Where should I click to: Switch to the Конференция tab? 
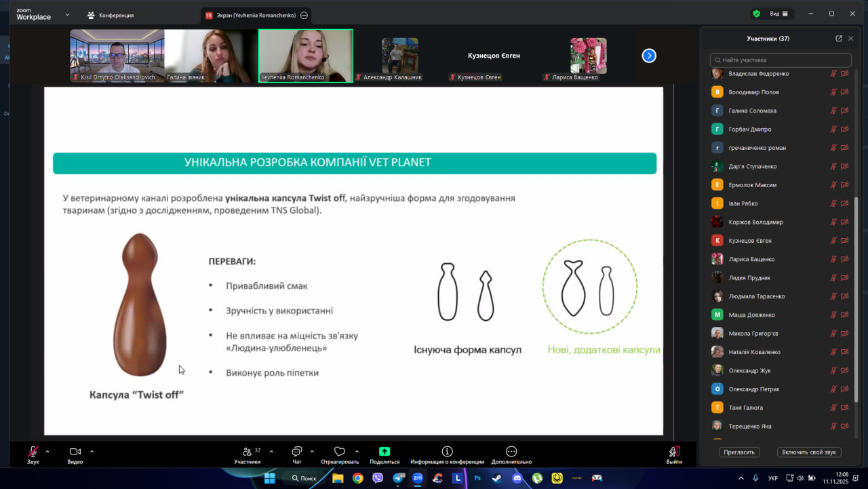click(111, 15)
